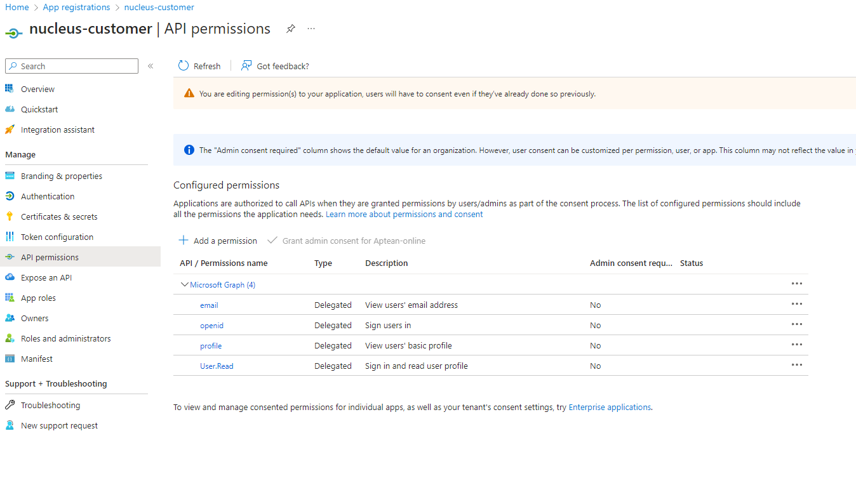Viewport: 856px width, 504px height.
Task: Click the Token configuration bars icon
Action: [10, 237]
